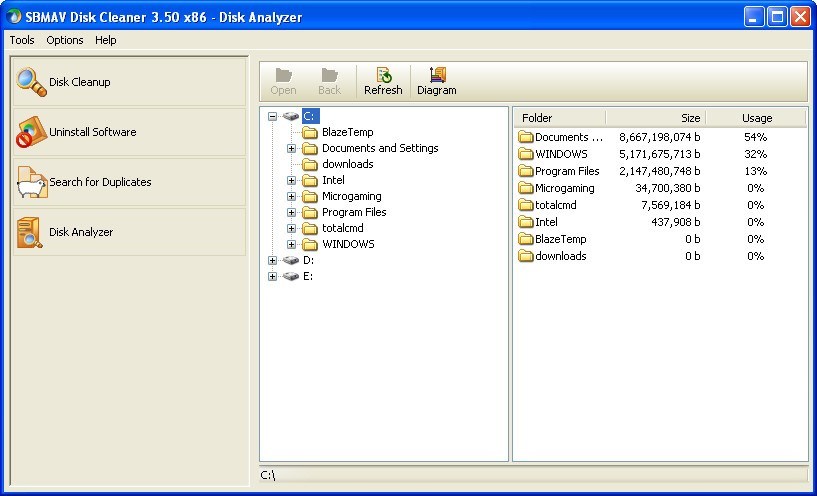Click the greyed Back toolbar button
Image resolution: width=817 pixels, height=496 pixels.
coord(329,82)
